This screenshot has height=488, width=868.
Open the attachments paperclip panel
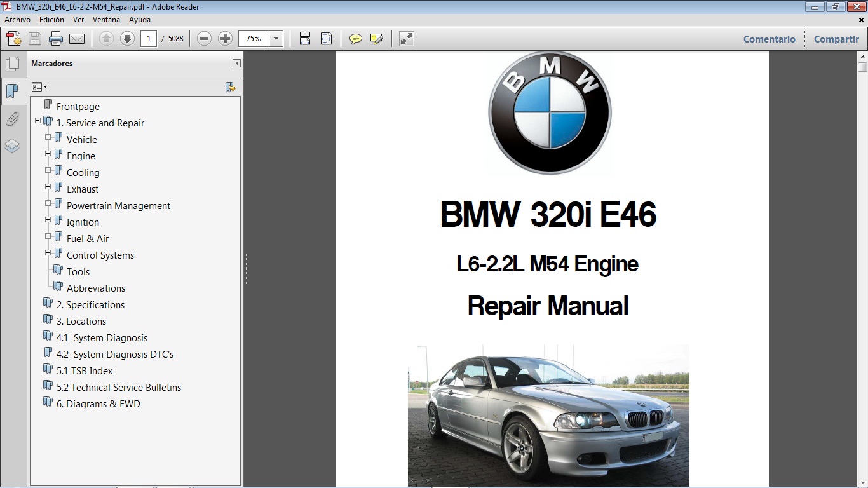[x=13, y=119]
